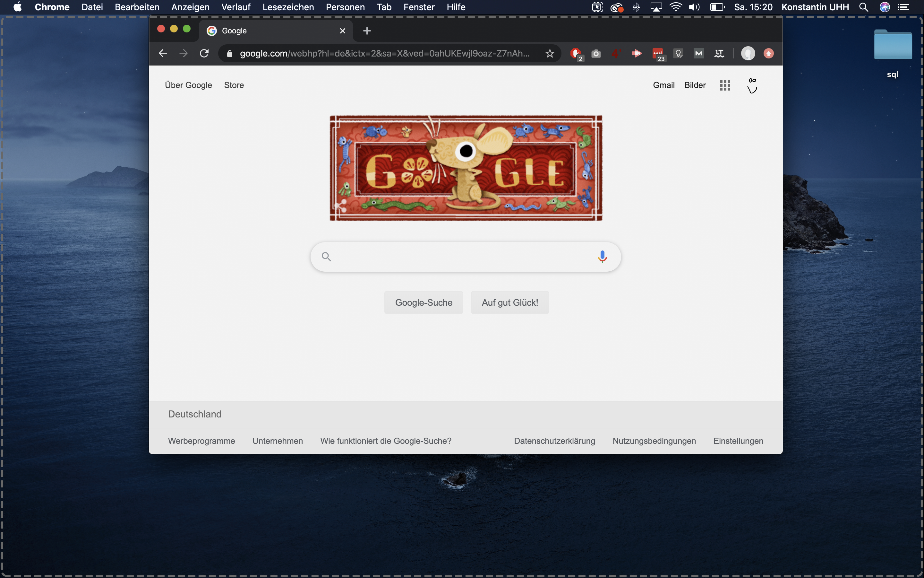Open the Datei menu
The image size is (924, 578).
click(92, 7)
